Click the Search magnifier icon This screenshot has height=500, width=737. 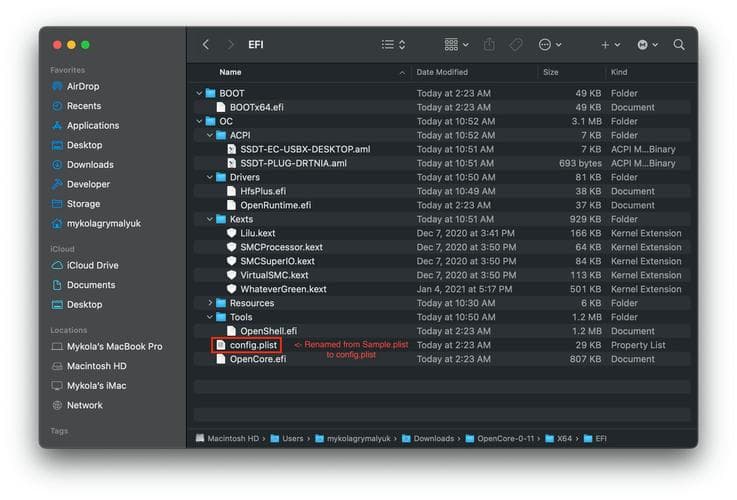pyautogui.click(x=678, y=45)
